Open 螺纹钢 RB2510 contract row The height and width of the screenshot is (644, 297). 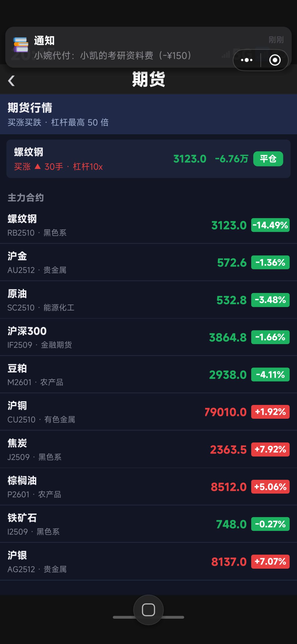pyautogui.click(x=148, y=225)
